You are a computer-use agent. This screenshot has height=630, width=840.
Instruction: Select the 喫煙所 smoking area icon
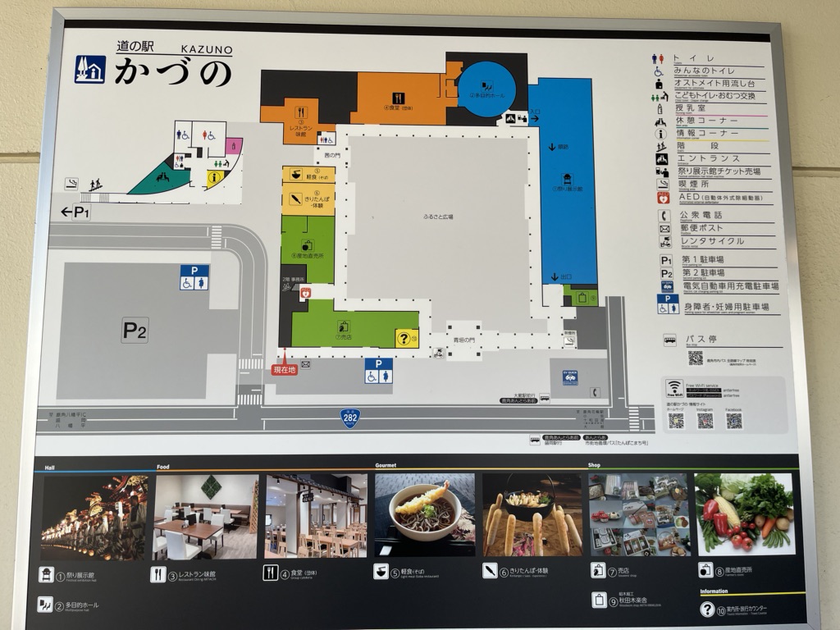coord(662,183)
